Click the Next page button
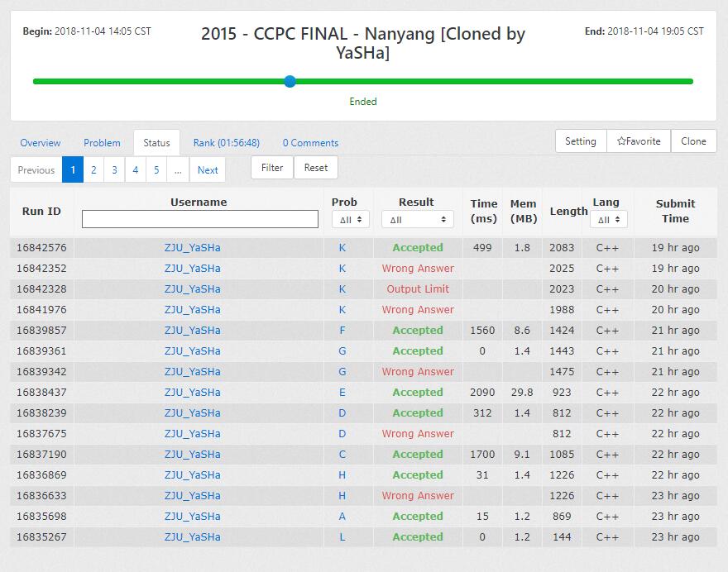 click(x=208, y=170)
